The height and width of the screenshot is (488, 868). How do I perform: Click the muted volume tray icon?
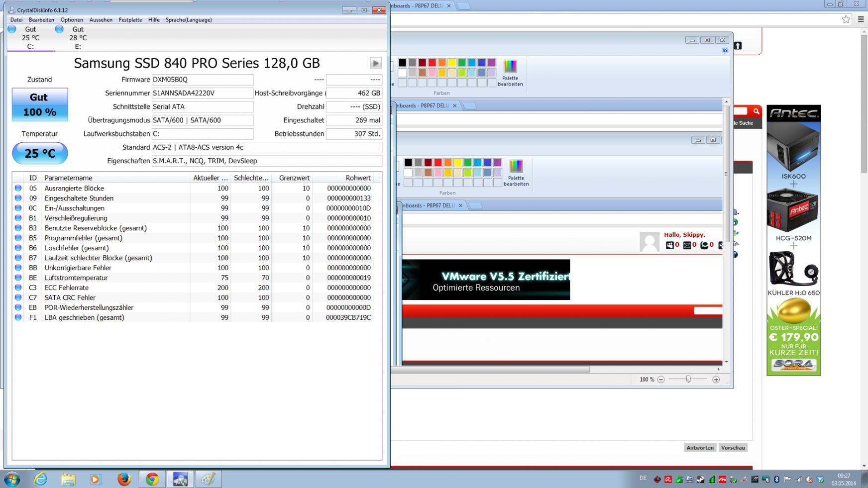coord(809,480)
